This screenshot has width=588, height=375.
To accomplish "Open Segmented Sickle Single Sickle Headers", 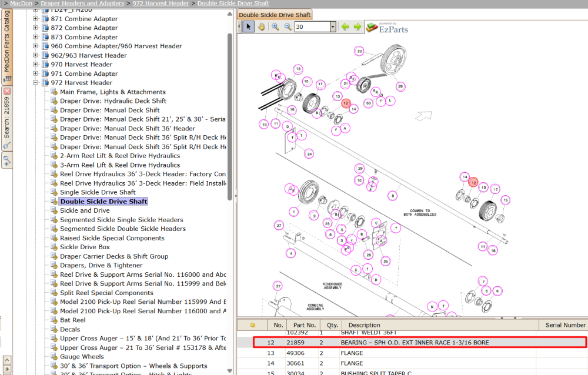I will [122, 220].
